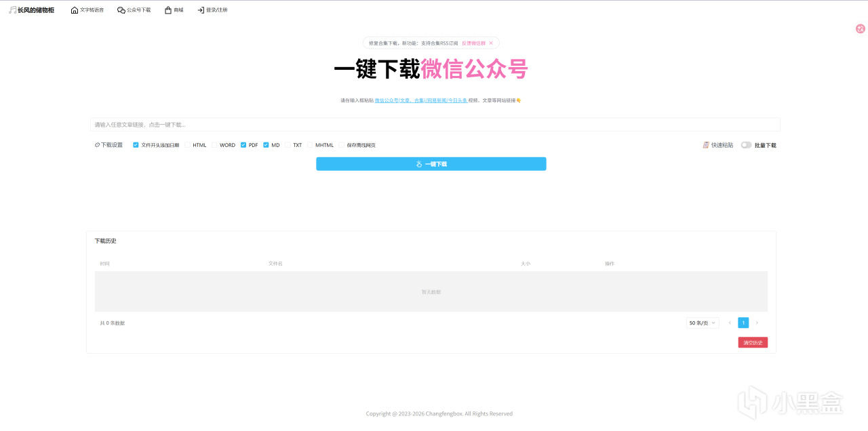
Task: Click the blue 一键下载 button
Action: (x=431, y=164)
